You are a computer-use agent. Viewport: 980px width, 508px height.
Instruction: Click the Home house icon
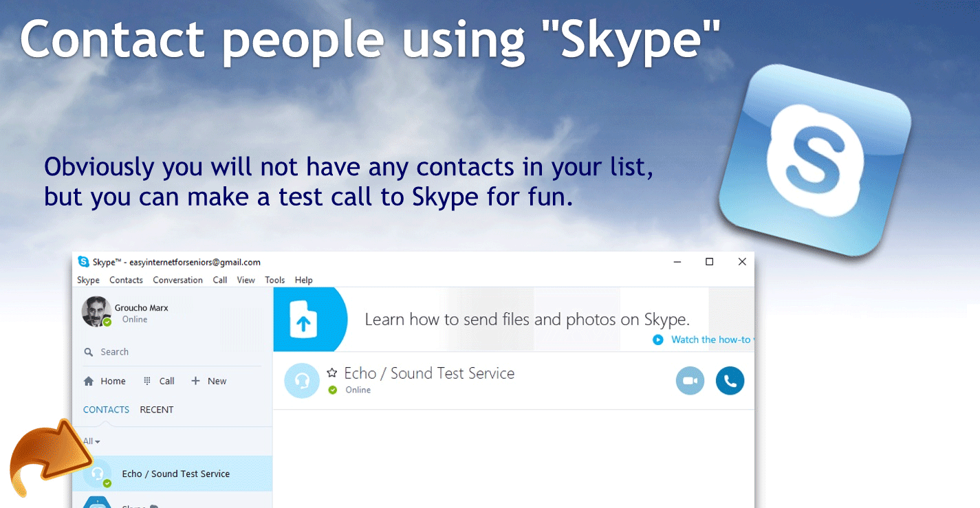(x=89, y=381)
